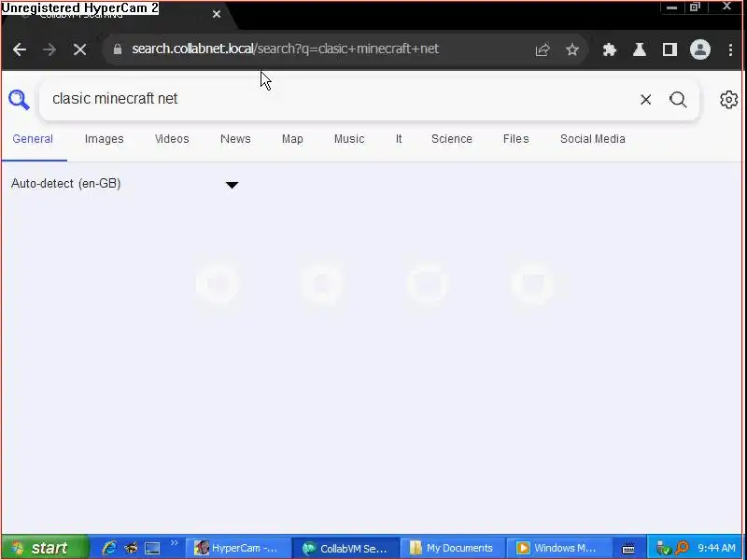Expand the Auto-detect (en-GB) language dropdown
Screen dimensions: 747x560
click(x=125, y=184)
